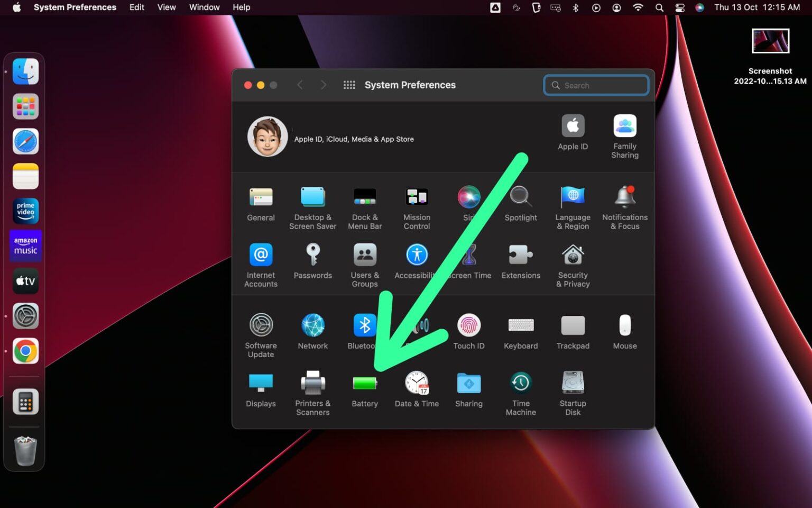812x508 pixels.
Task: Select the Startup Disk pane
Action: 573,381
